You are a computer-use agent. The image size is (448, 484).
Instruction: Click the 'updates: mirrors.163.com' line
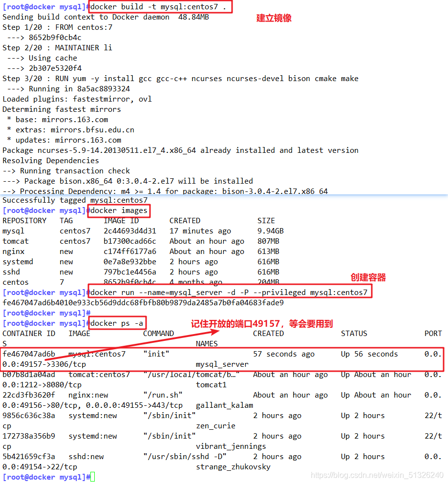point(68,140)
